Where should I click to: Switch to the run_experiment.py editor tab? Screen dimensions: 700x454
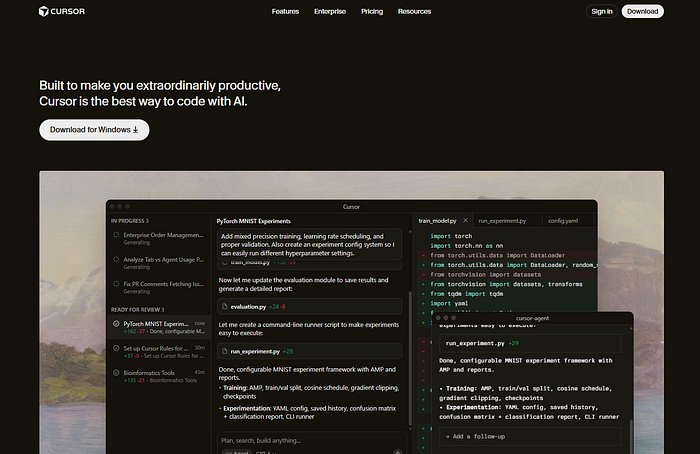503,219
